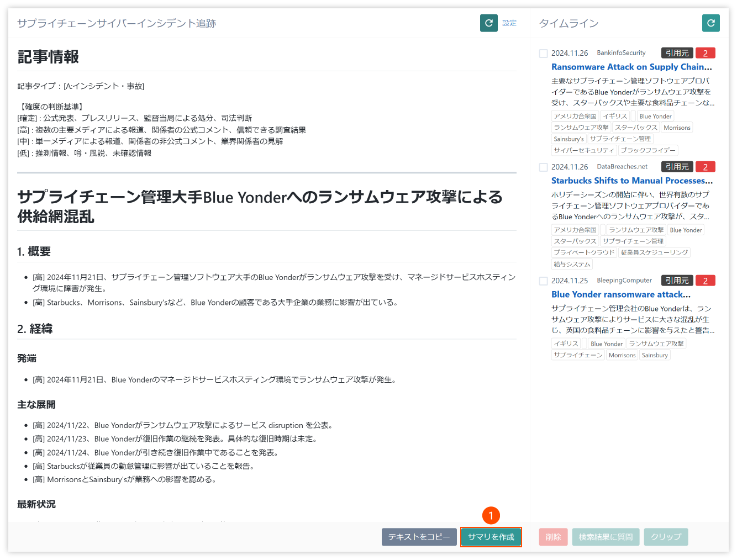Open 'Ransomware Attack on Supply Chain...' article

631,67
